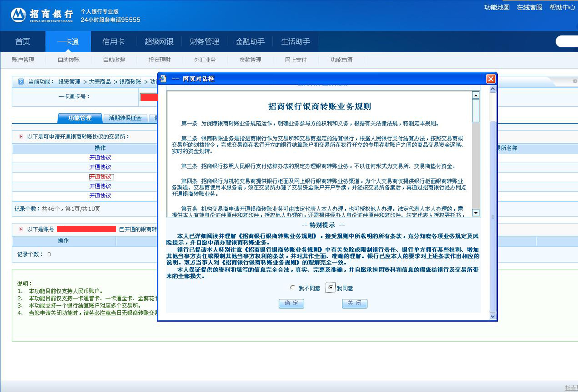Click 投资管理 in the breadcrumb
This screenshot has height=392, width=578.
pos(69,82)
